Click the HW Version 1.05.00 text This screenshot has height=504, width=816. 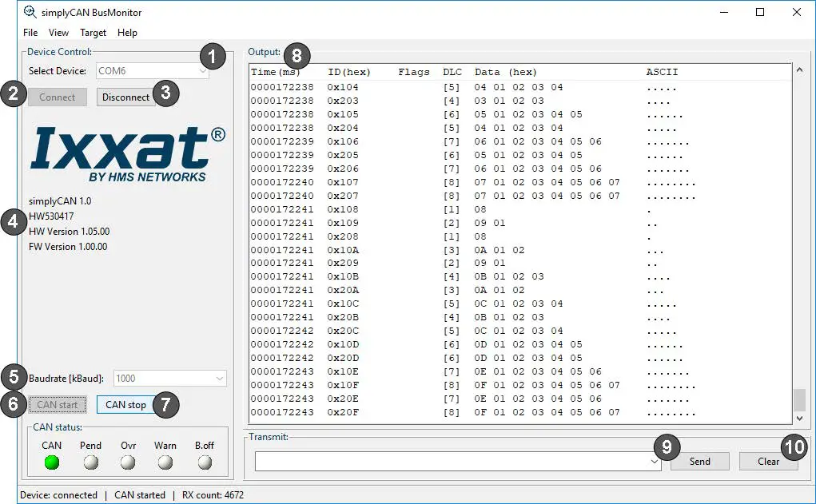tap(70, 231)
